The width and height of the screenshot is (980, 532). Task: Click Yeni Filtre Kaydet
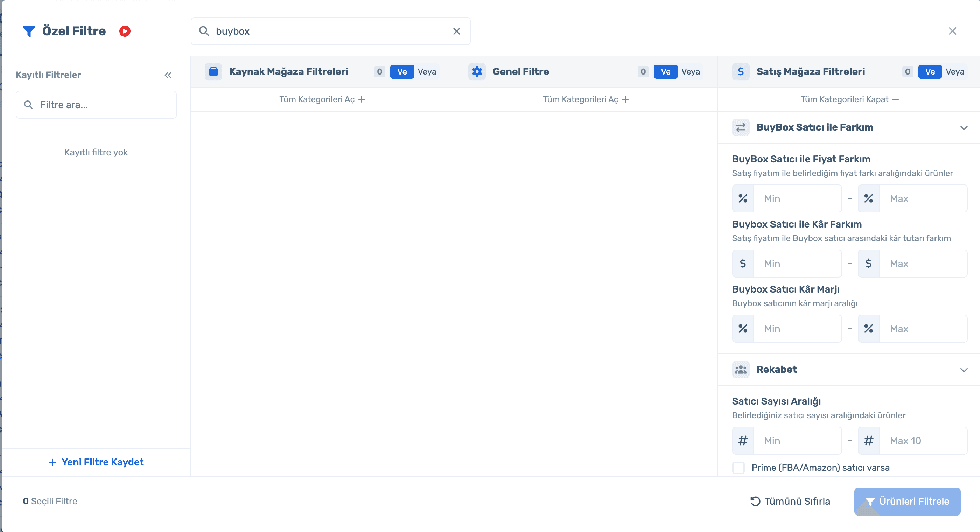[x=96, y=462]
